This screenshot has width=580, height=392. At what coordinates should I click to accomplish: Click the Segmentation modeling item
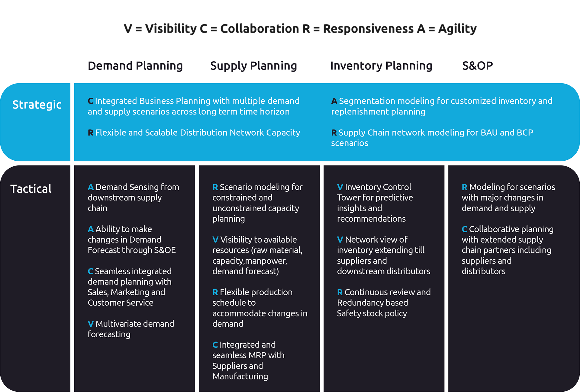tap(441, 106)
